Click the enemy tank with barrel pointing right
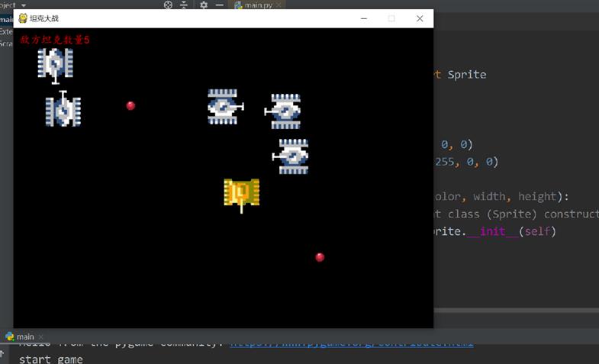This screenshot has height=364, width=599. click(x=224, y=107)
